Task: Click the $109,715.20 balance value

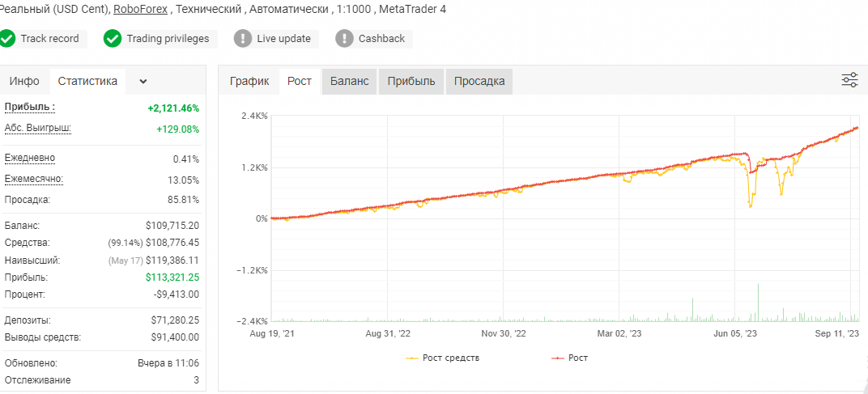Action: pos(172,226)
